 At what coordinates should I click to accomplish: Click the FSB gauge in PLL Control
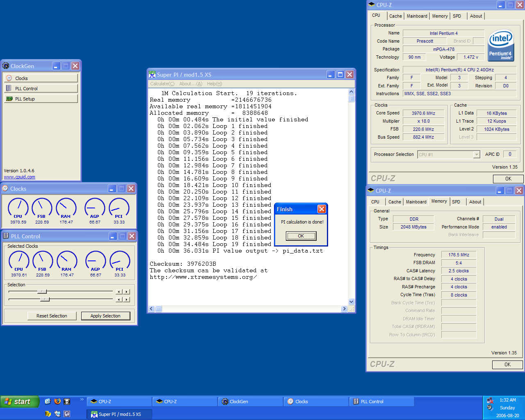point(43,261)
